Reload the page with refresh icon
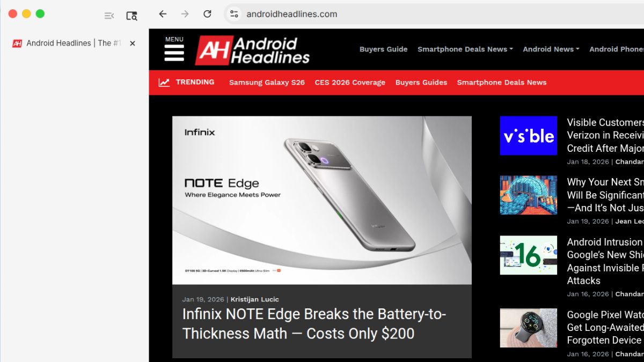The image size is (644, 362). click(207, 14)
